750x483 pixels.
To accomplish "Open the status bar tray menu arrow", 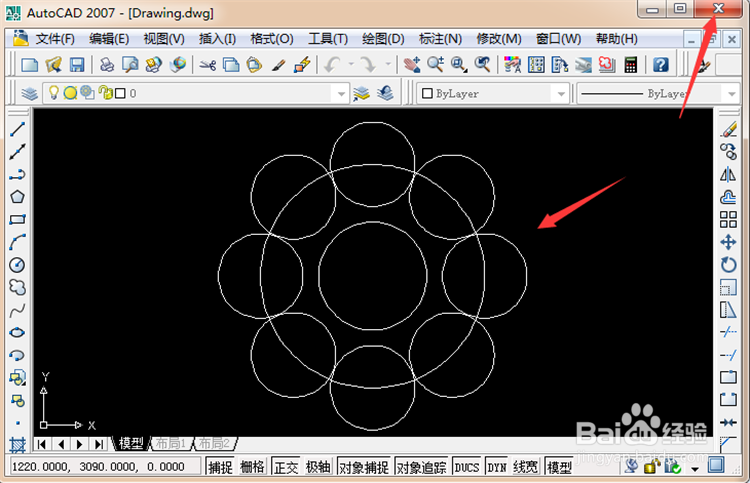I will [695, 469].
